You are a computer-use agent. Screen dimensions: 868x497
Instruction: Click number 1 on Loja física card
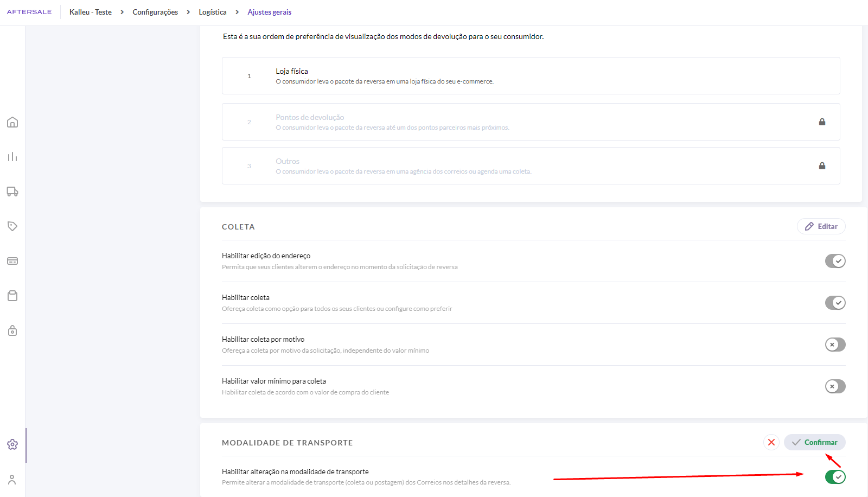click(x=250, y=76)
